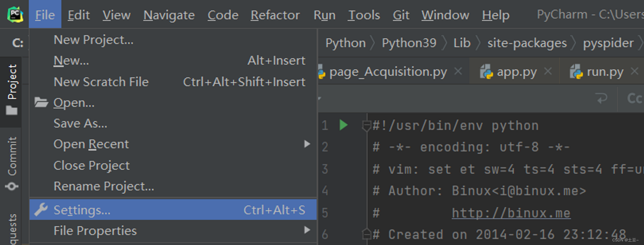The width and height of the screenshot is (644, 245).
Task: Collapse the comment fold marker at line 1
Action: (x=366, y=126)
